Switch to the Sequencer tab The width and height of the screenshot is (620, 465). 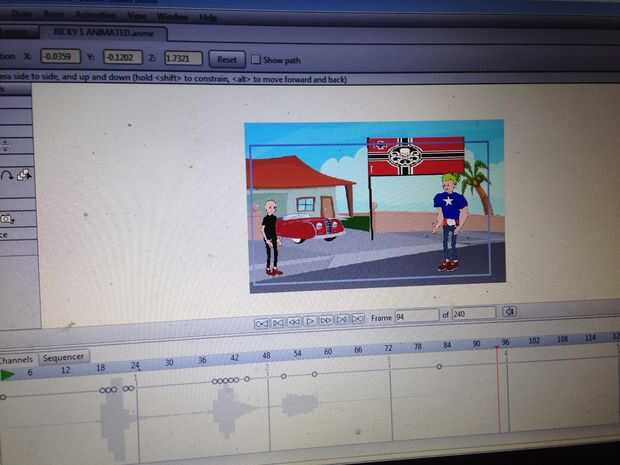pyautogui.click(x=63, y=357)
